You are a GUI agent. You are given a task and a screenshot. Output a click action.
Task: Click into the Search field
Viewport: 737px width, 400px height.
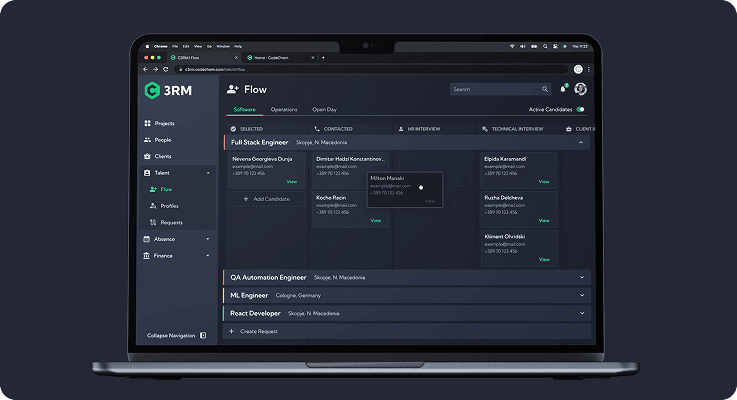pyautogui.click(x=494, y=89)
